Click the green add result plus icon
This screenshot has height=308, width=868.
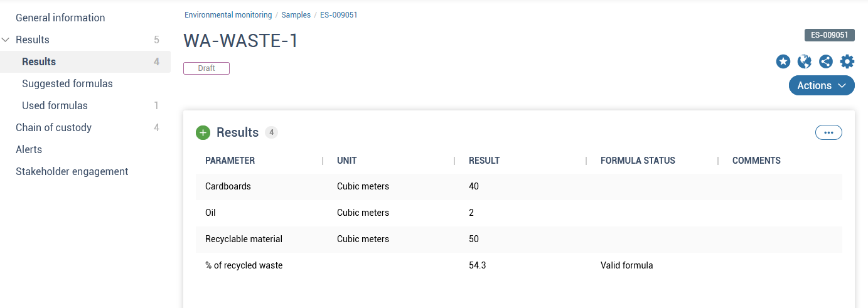pyautogui.click(x=203, y=132)
